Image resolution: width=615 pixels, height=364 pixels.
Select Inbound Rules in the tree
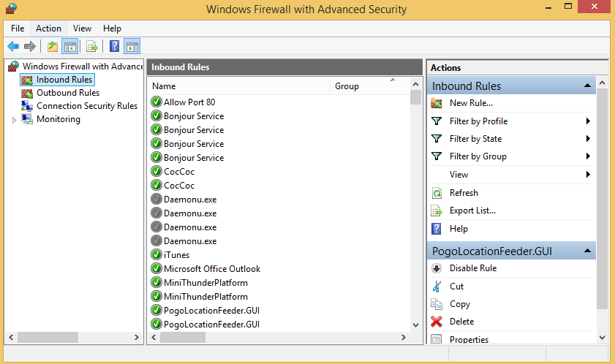(x=64, y=80)
